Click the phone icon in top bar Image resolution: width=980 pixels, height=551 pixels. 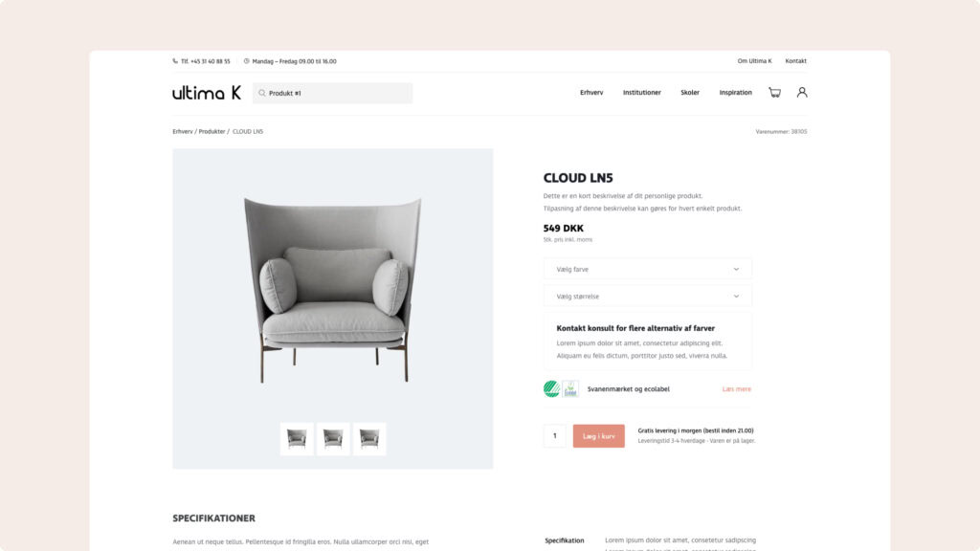tap(175, 61)
